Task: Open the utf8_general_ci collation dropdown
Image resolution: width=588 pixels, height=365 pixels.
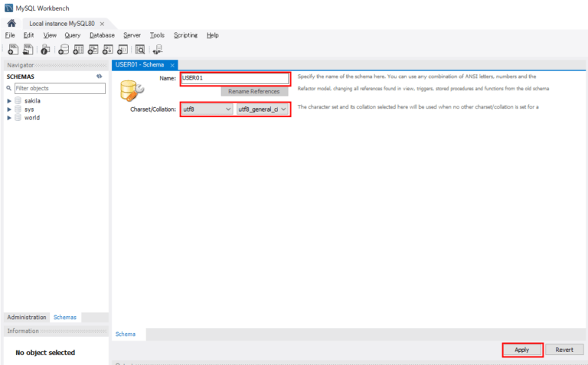Action: [263, 109]
